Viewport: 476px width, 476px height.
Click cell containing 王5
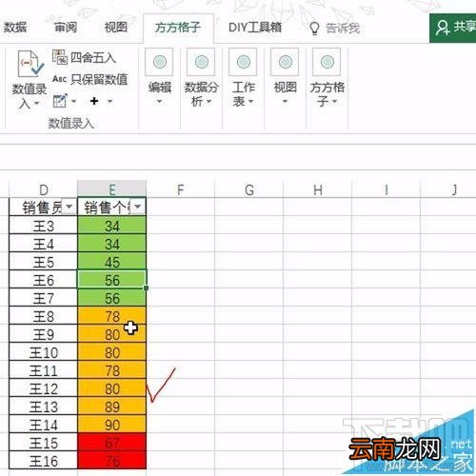(x=44, y=262)
